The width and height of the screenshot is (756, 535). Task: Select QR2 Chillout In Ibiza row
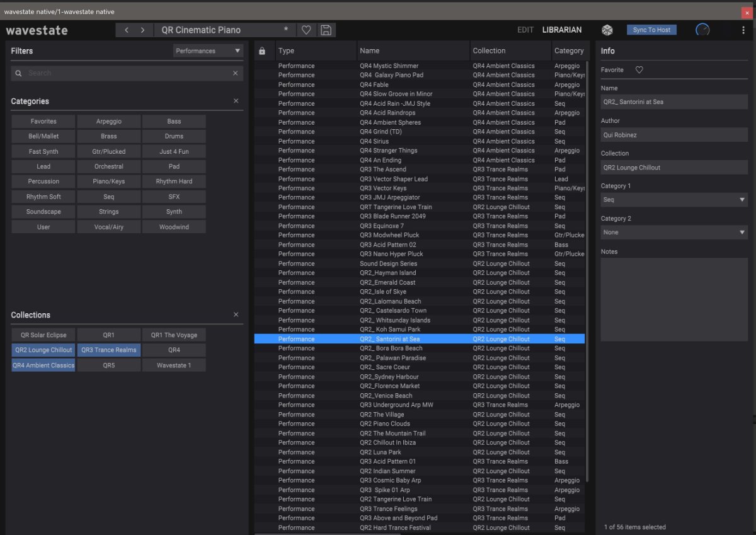420,442
